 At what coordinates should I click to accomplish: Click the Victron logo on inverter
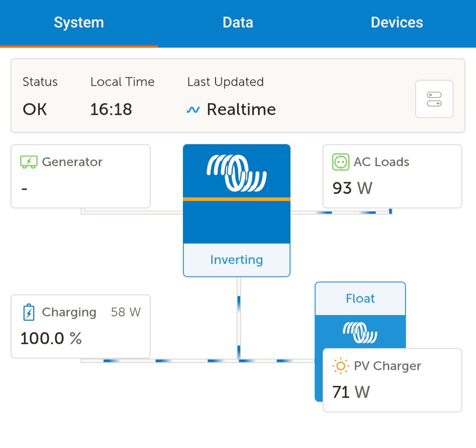237,173
